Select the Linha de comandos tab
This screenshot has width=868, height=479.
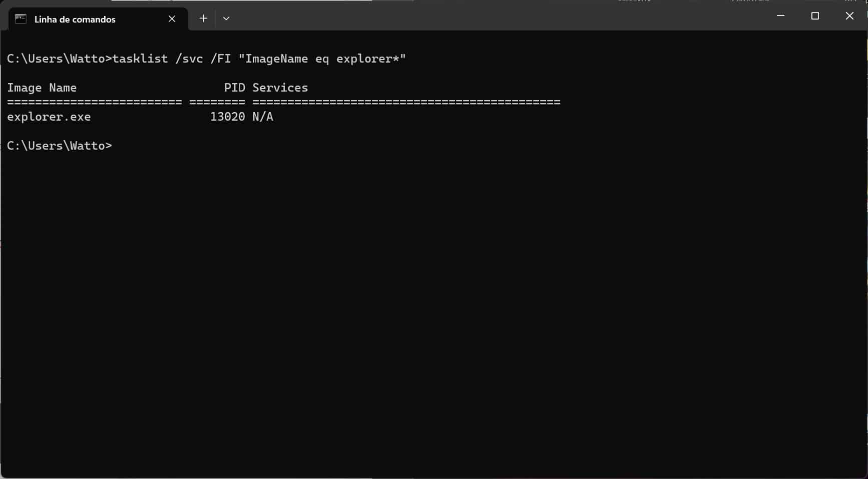[x=75, y=20]
